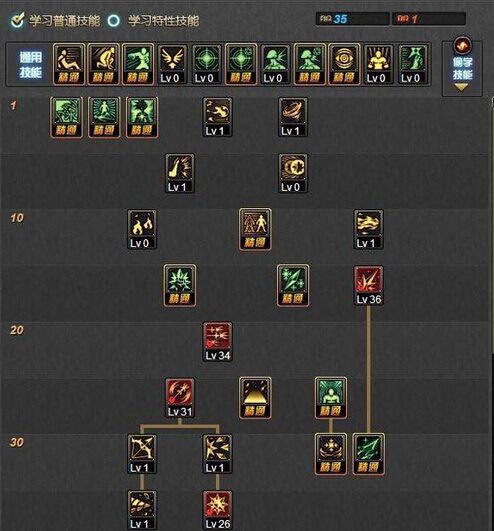Click the Lv 34 multi-arrow skill icon

tap(217, 342)
